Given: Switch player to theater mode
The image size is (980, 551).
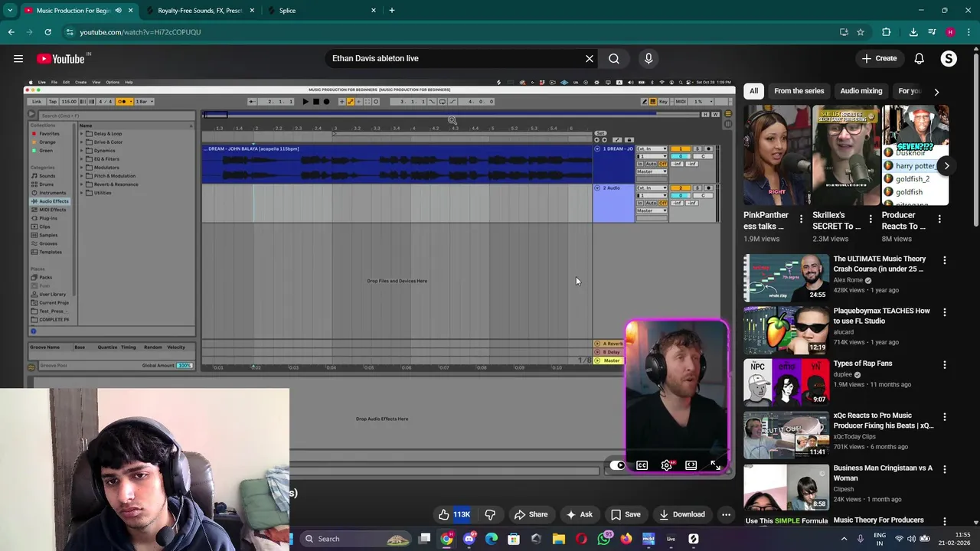Looking at the screenshot, I should pos(691,465).
